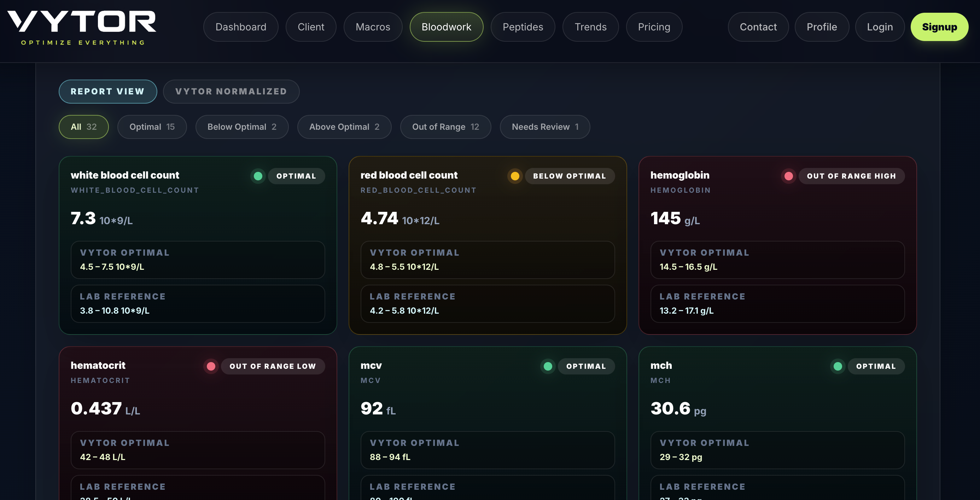Click Lab Reference range 13.2 – 17.1 g/L

778,304
